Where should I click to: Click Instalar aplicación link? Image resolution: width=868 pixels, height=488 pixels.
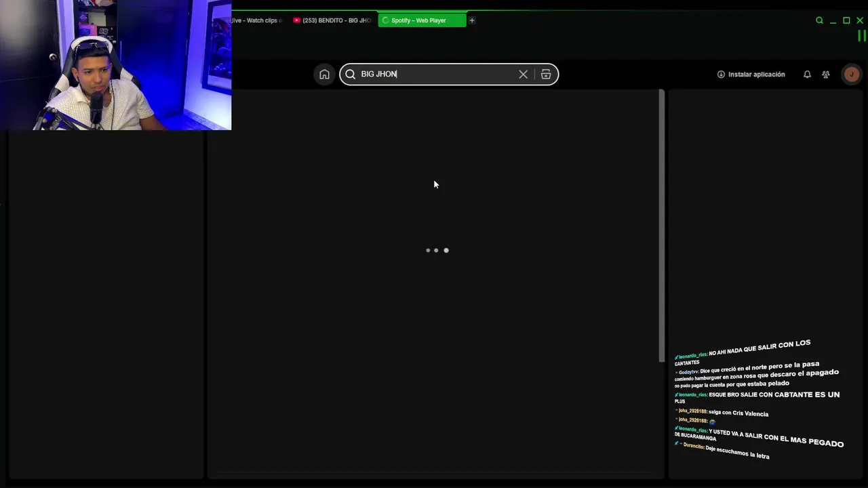751,75
